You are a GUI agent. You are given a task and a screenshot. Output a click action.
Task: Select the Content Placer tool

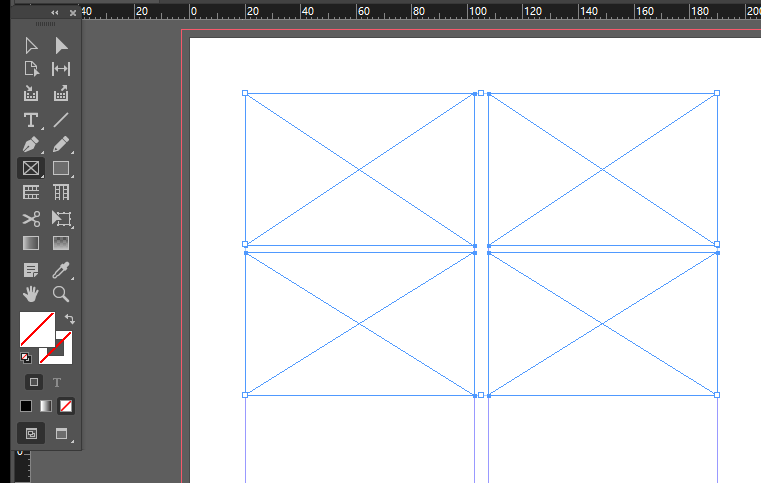click(x=61, y=93)
